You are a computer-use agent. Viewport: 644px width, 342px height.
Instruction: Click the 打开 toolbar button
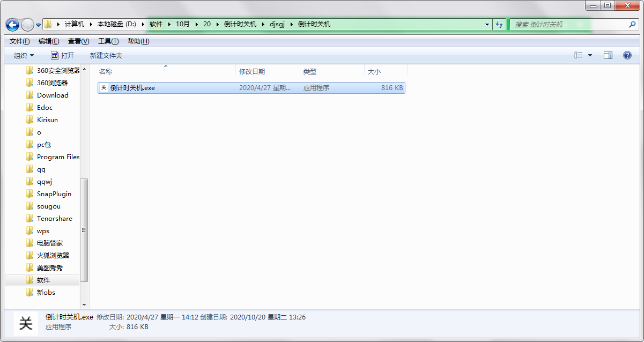[x=63, y=56]
